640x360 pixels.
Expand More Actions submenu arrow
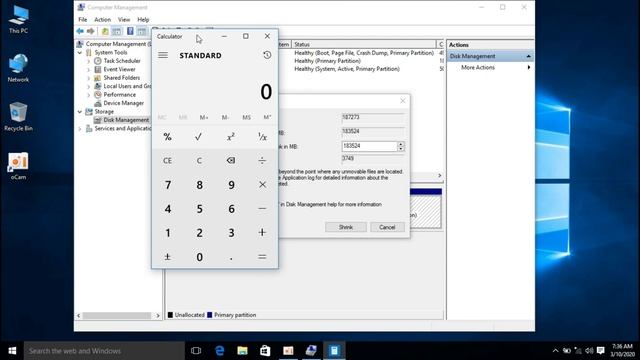click(x=529, y=67)
